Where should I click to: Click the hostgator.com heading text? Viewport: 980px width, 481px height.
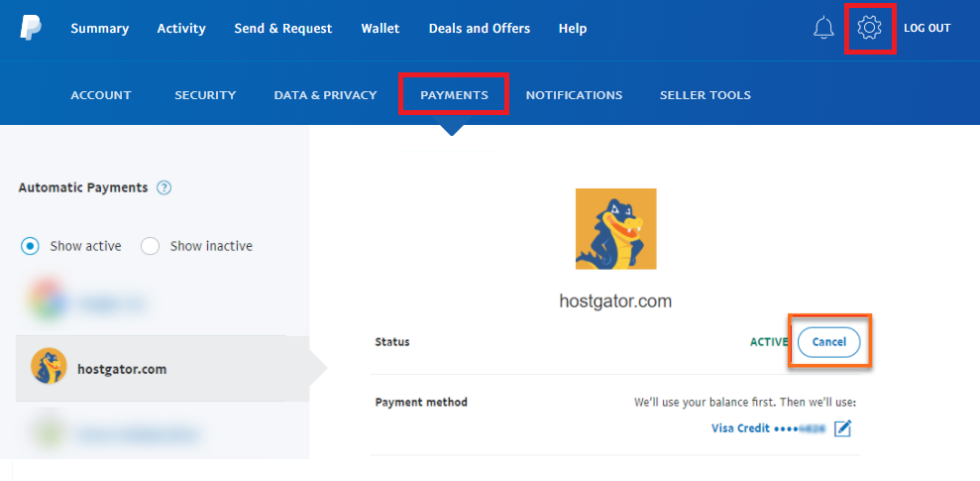(x=615, y=301)
